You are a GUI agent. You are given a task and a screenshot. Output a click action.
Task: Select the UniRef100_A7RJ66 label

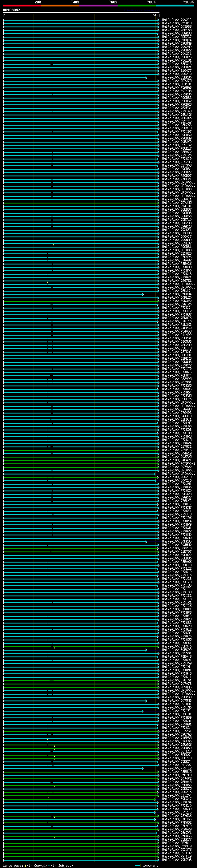177,819
